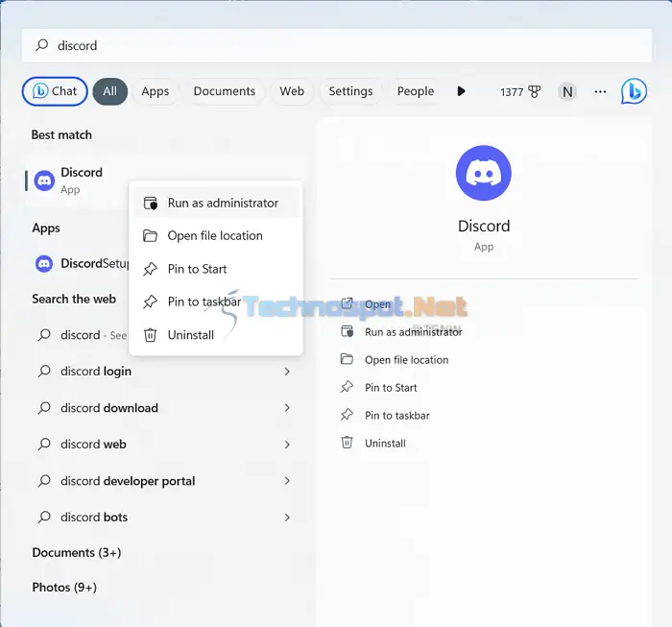Select the discord bots suggestion
672x627 pixels.
pyautogui.click(x=165, y=518)
